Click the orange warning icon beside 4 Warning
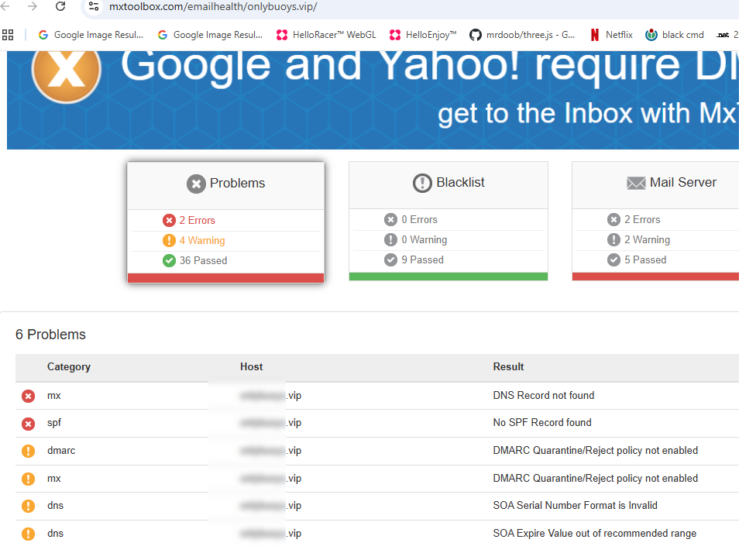The image size is (739, 560). click(x=169, y=240)
